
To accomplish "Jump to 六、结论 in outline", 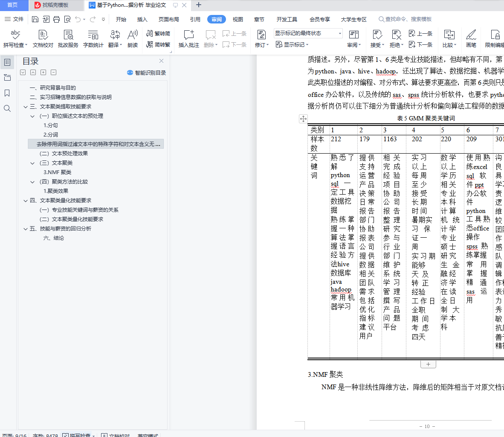I will click(x=54, y=238).
